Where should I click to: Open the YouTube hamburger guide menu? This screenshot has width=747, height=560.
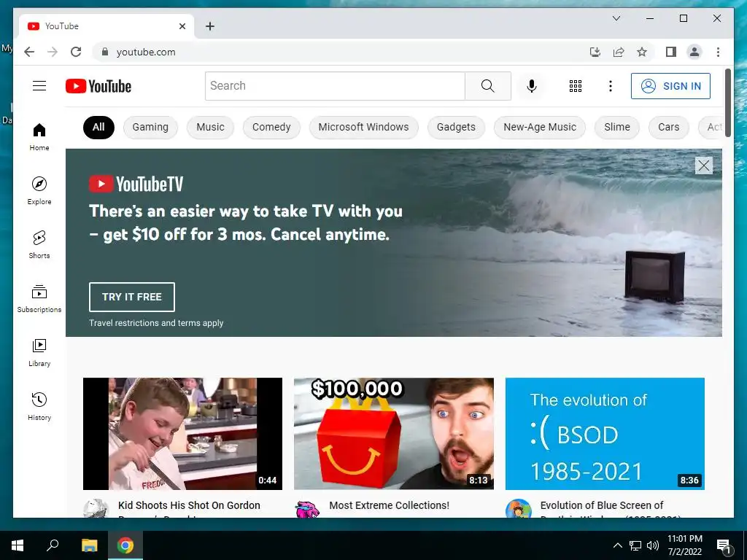click(x=39, y=86)
